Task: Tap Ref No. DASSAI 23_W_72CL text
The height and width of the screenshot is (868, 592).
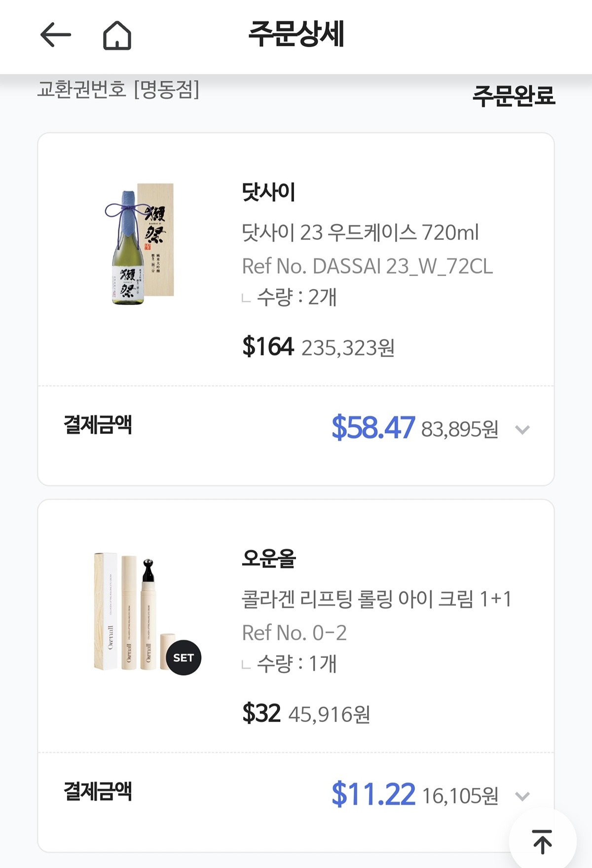Action: click(x=367, y=266)
